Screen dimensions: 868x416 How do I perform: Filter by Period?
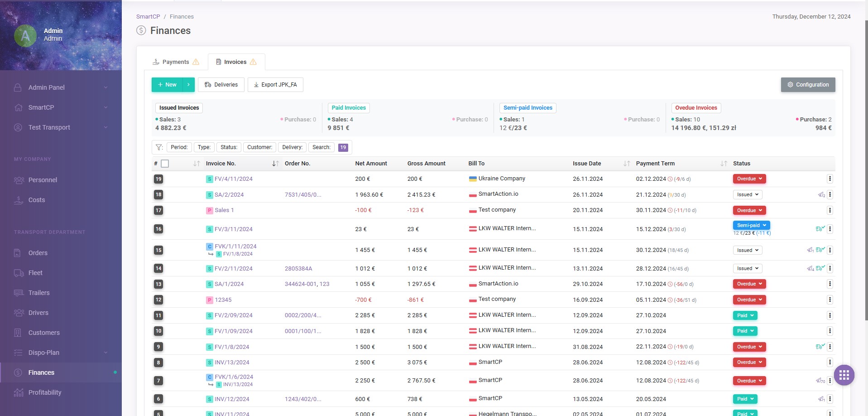(179, 147)
